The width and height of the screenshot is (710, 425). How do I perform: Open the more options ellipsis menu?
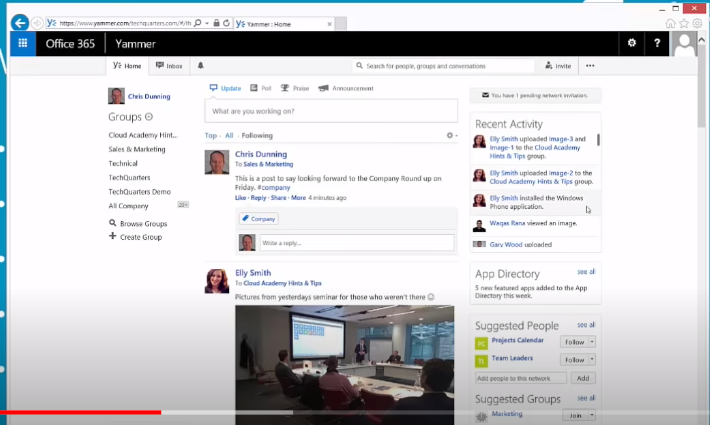(x=590, y=66)
